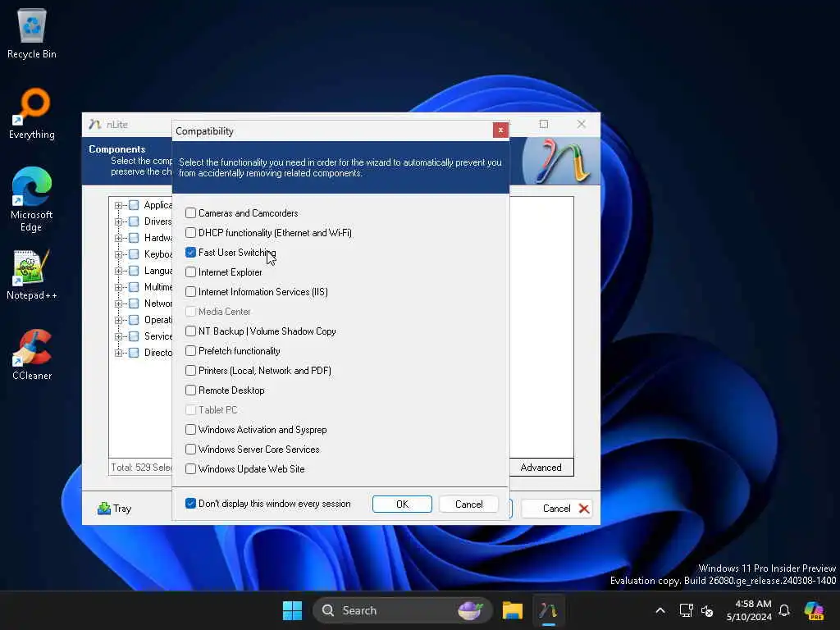This screenshot has height=630, width=840.
Task: Expand the Languages tree node
Action: click(118, 271)
